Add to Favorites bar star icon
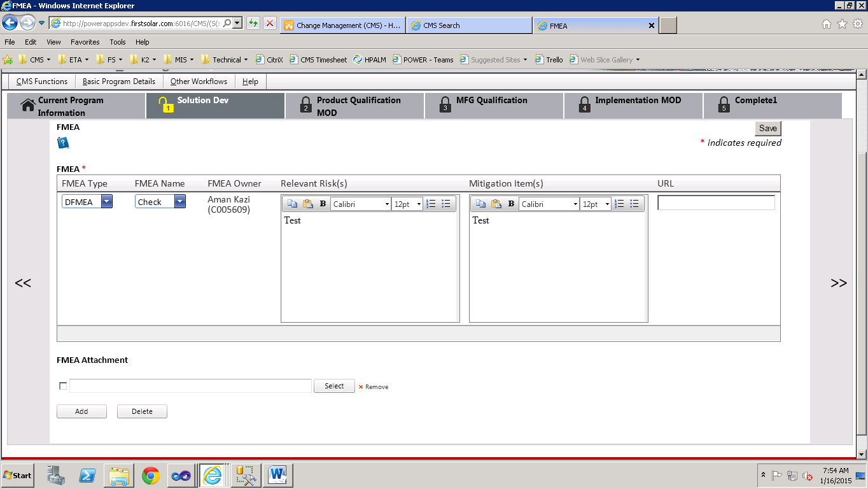The height and width of the screenshot is (489, 868). click(x=8, y=60)
